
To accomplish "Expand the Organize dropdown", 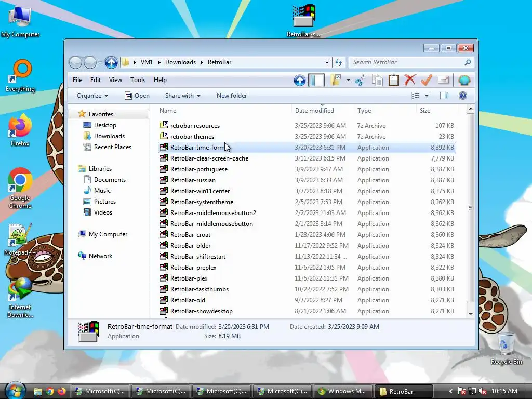I will pos(92,96).
